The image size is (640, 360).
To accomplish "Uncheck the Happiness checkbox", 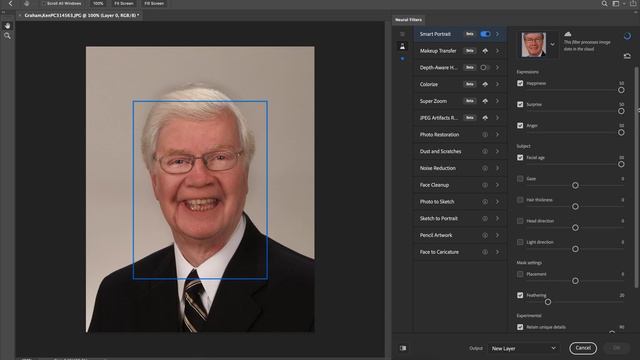I will tap(520, 83).
